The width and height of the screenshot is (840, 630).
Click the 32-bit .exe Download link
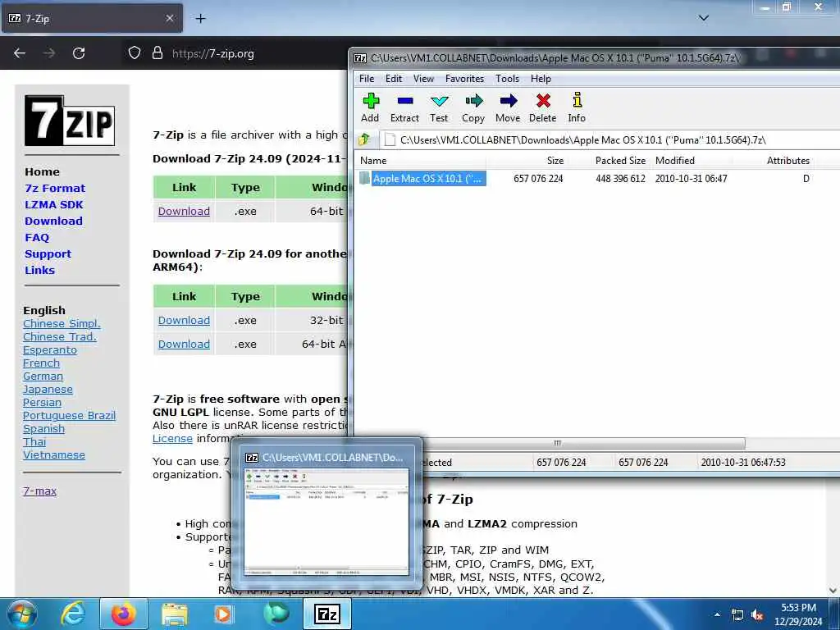[184, 321]
